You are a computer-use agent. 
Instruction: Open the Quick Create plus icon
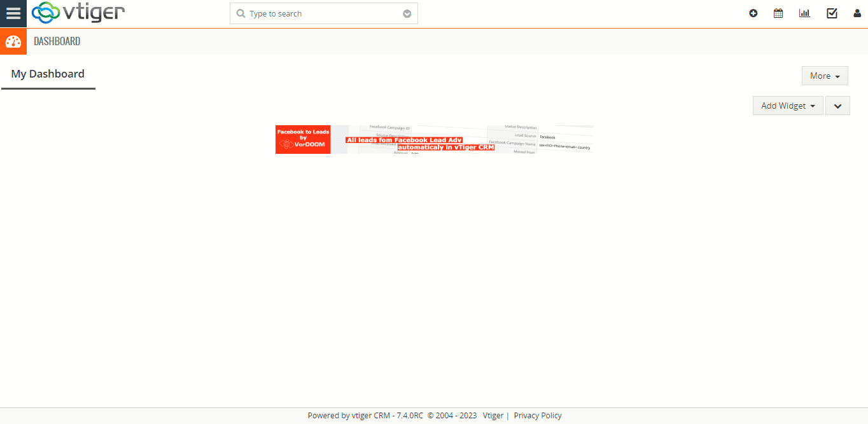(x=753, y=13)
